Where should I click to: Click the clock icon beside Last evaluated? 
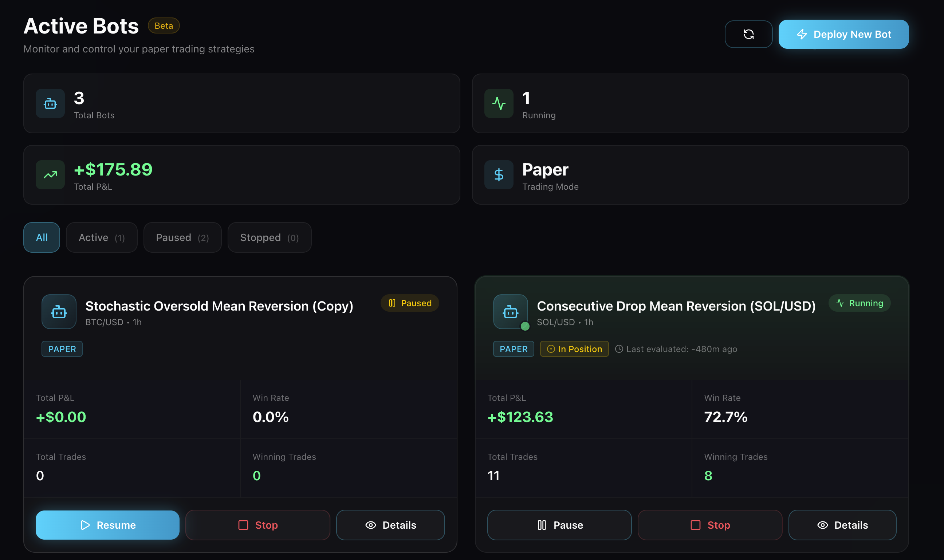pyautogui.click(x=619, y=349)
